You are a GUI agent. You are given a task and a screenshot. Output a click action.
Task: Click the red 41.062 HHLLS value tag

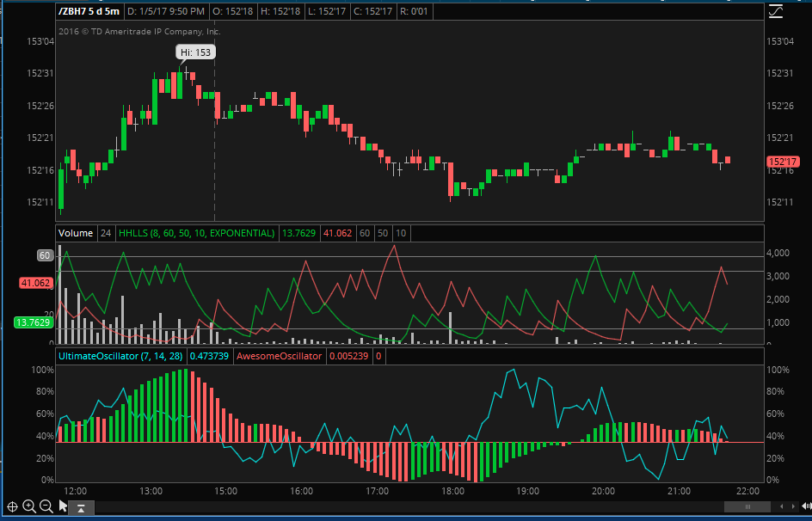coord(37,282)
